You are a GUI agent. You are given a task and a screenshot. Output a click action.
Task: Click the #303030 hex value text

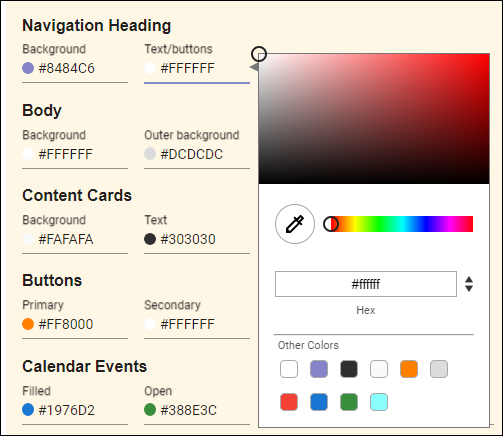188,239
